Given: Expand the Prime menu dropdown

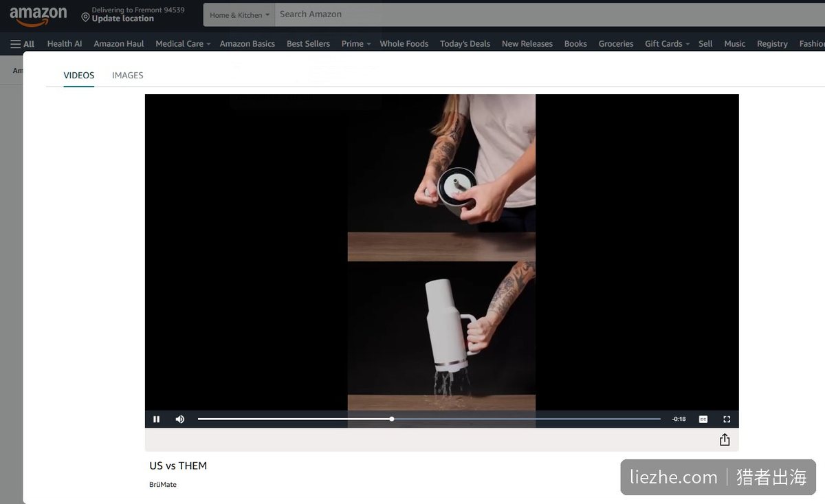Looking at the screenshot, I should (x=356, y=43).
